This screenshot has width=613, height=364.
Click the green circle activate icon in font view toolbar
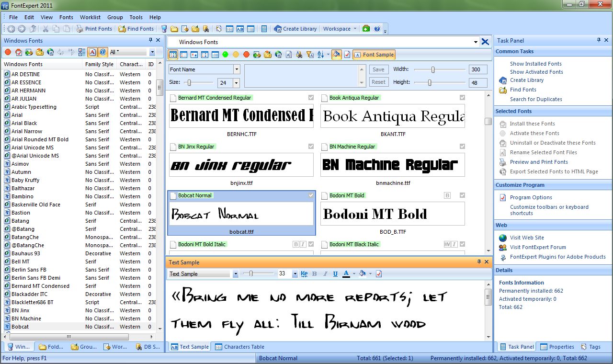(x=225, y=55)
